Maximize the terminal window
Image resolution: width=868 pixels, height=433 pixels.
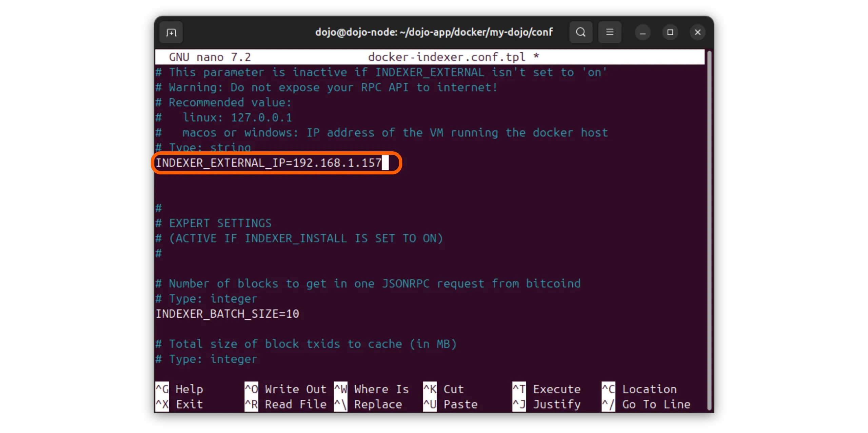click(670, 33)
